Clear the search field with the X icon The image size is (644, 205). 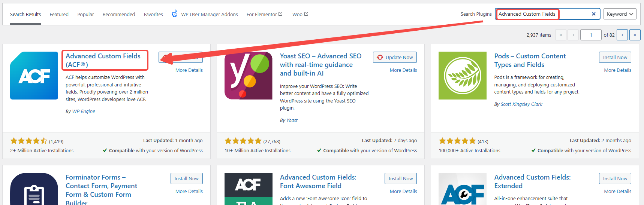[x=593, y=14]
